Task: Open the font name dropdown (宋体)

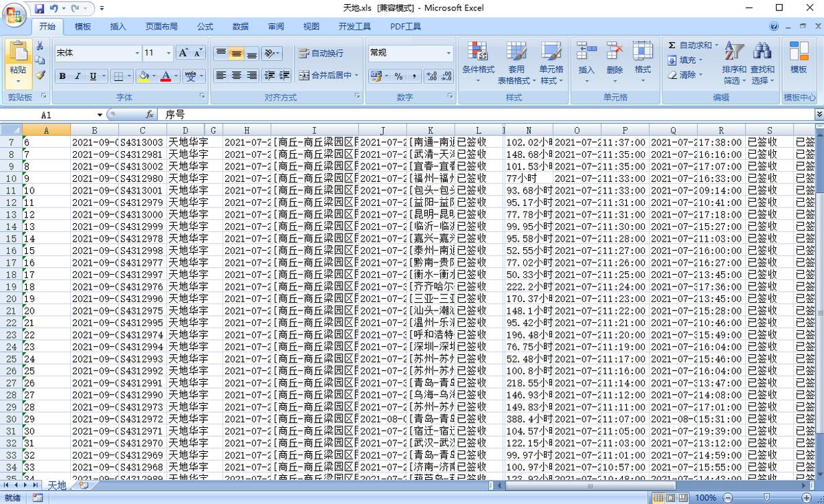Action: (137, 53)
